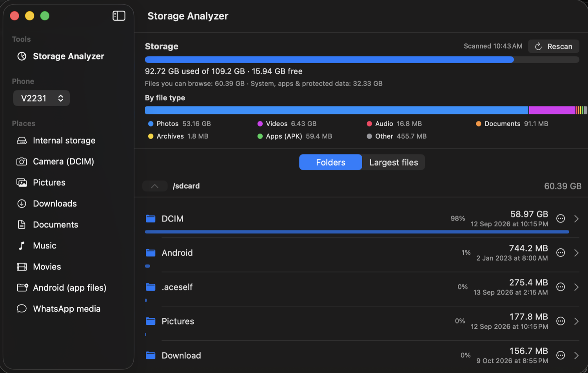Click the Pictures gallery icon in sidebar
This screenshot has height=373, width=588.
22,183
